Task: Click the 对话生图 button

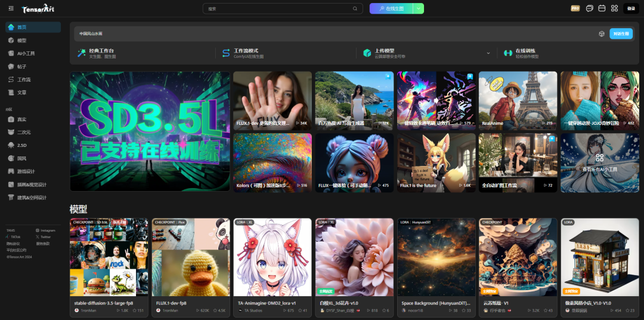Action: (x=621, y=33)
